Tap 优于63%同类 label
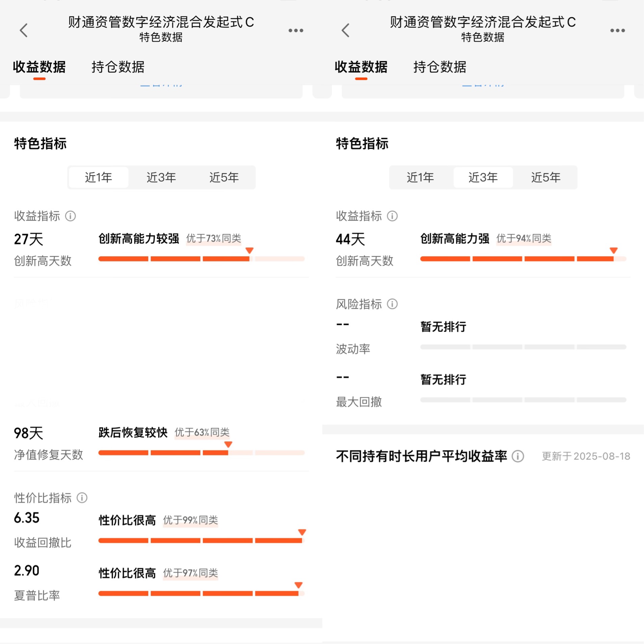Viewport: 644px width, 644px height. [202, 432]
